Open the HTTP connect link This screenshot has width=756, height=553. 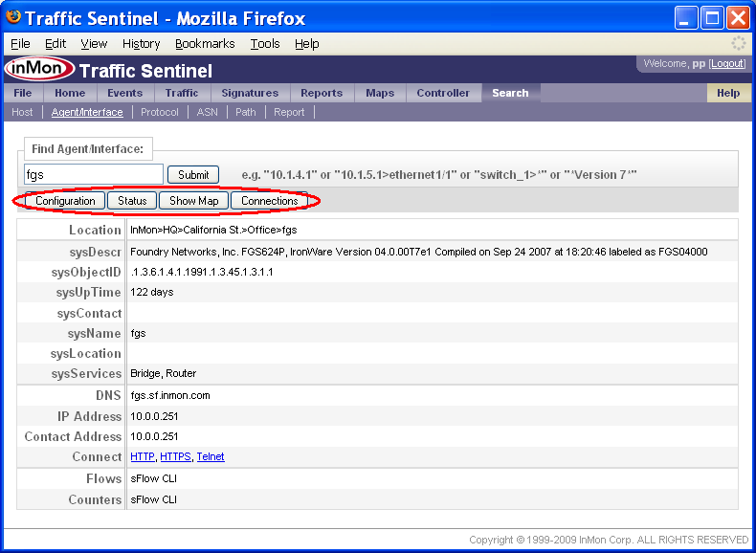[143, 456]
